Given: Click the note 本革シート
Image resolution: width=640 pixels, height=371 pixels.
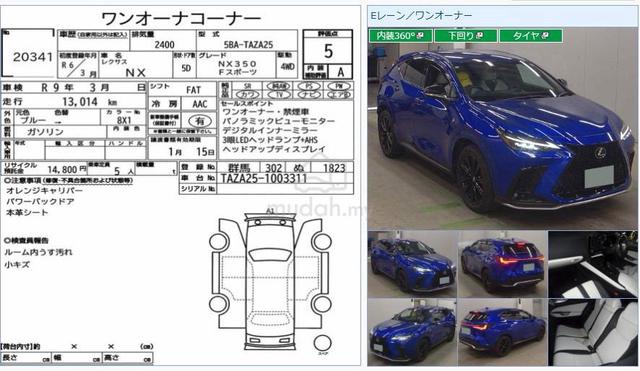Looking at the screenshot, I should [x=27, y=213].
